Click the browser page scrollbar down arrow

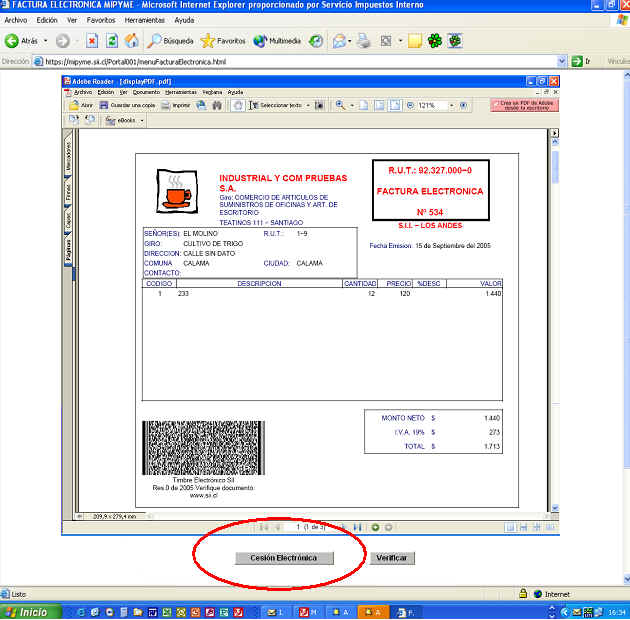(x=627, y=579)
